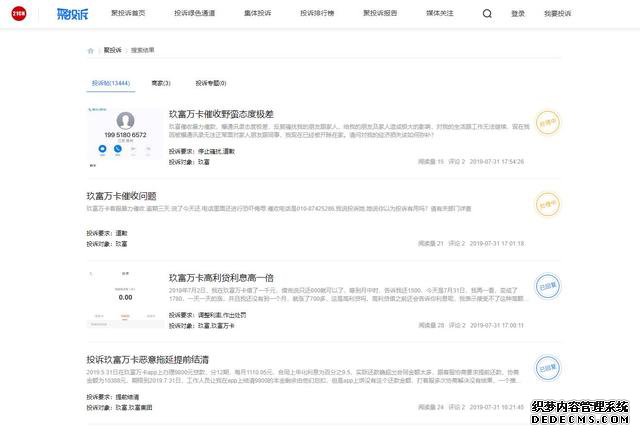
Task: Switch to the 投诉专题(0) tab
Action: click(x=211, y=83)
